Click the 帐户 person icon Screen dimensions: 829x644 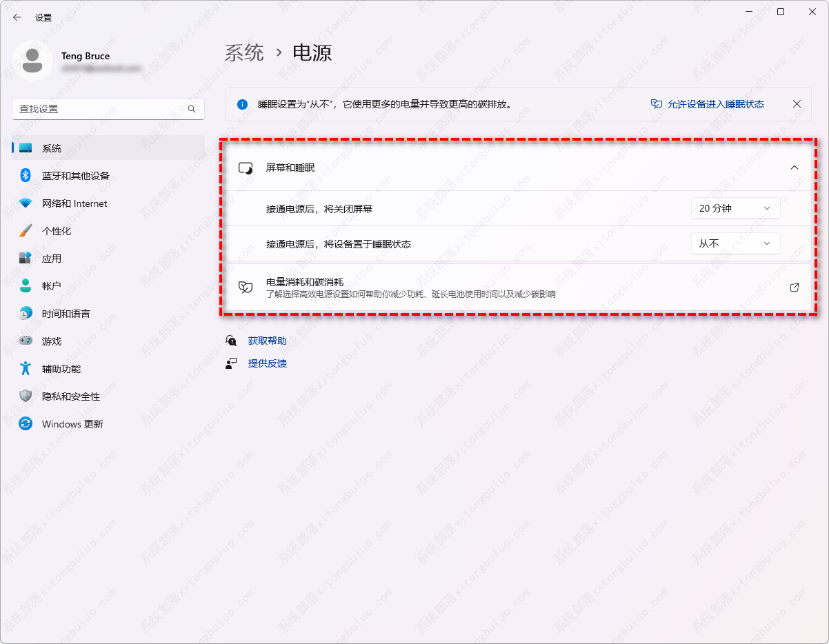click(26, 286)
